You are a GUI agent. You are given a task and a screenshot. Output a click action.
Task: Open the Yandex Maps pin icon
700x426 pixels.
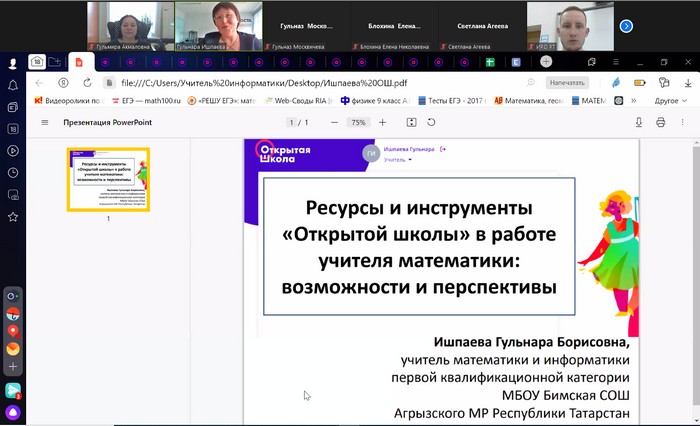(x=13, y=331)
